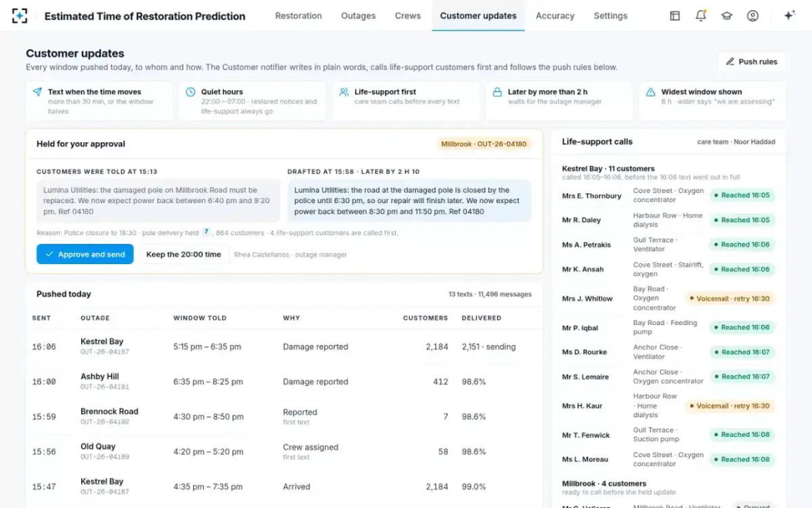Click the CUSTOMERS column header

tap(425, 318)
